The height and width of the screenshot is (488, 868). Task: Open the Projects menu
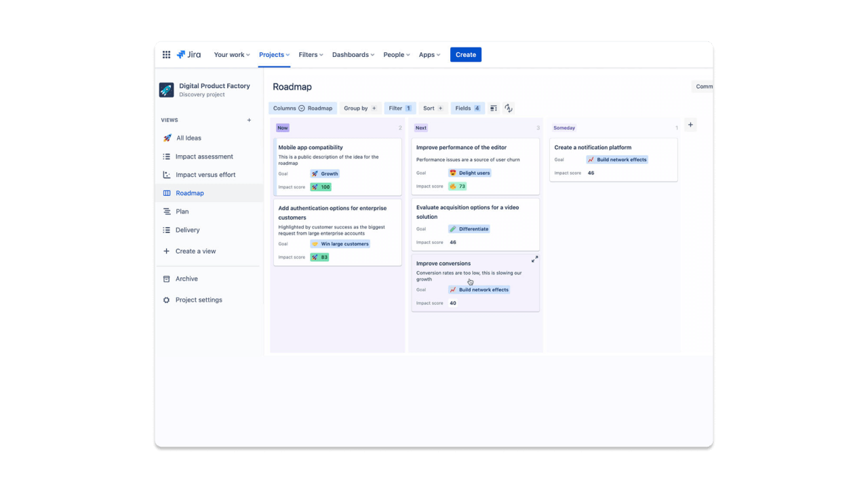[x=273, y=54]
